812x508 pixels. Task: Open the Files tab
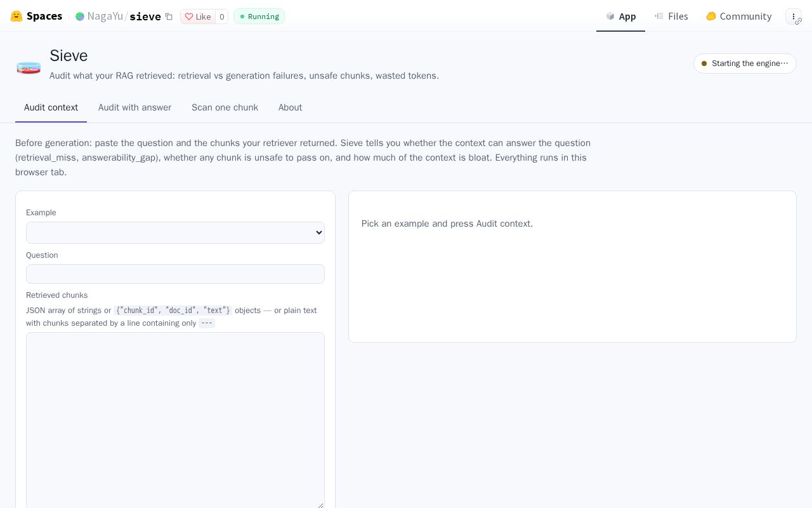(x=671, y=17)
